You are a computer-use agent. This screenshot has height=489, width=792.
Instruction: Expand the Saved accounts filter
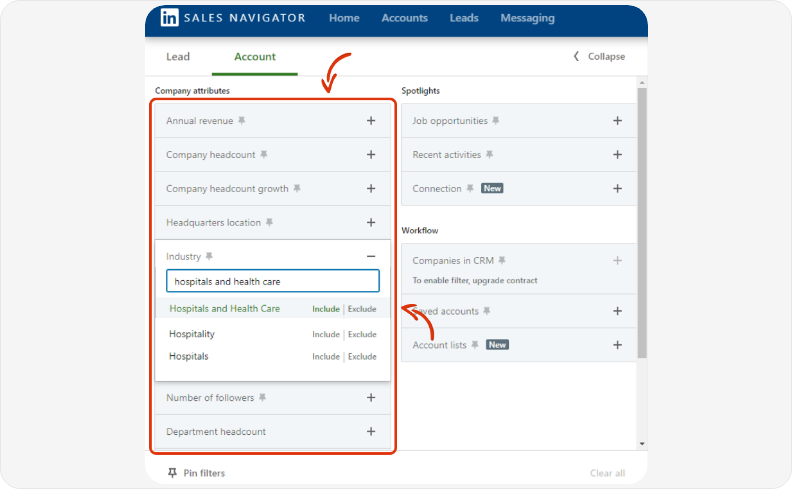[x=617, y=311]
